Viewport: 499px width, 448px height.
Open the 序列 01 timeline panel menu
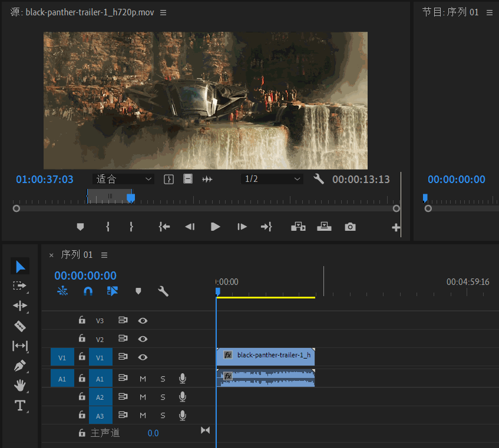pos(104,255)
